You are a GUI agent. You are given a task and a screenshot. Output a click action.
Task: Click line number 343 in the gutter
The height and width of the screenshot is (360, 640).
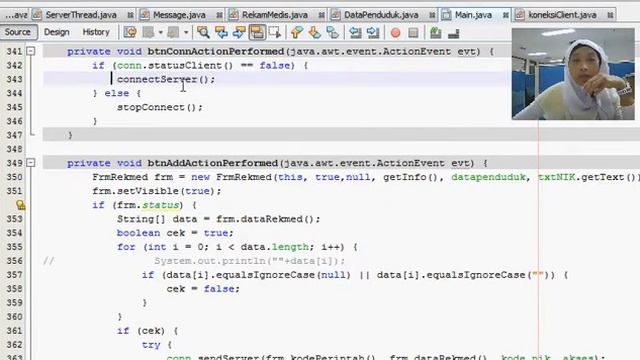pyautogui.click(x=14, y=79)
